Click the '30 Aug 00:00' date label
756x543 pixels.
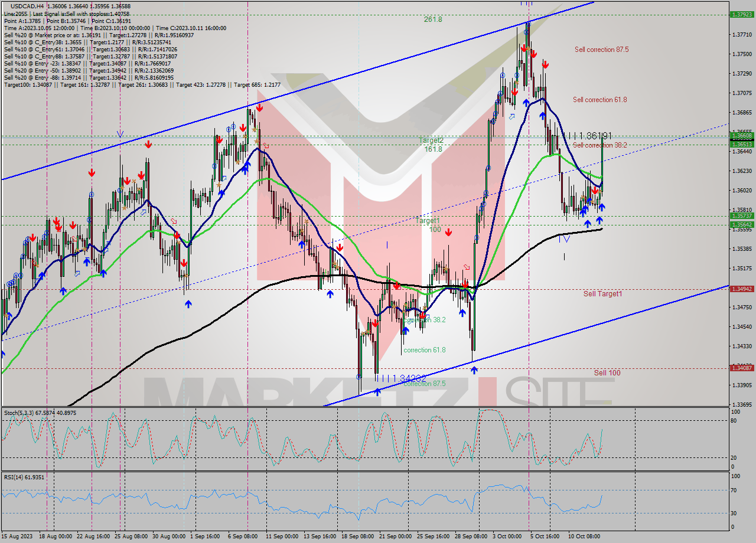point(169,537)
